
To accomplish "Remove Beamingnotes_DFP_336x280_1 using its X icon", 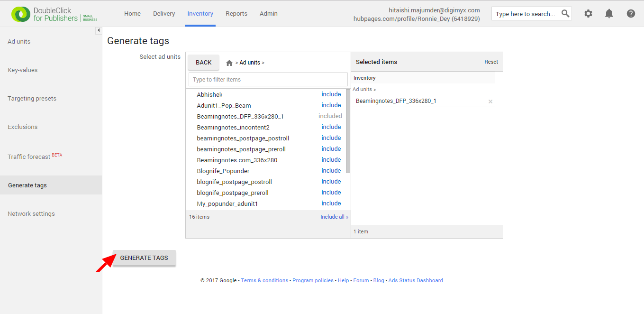I will (x=490, y=101).
